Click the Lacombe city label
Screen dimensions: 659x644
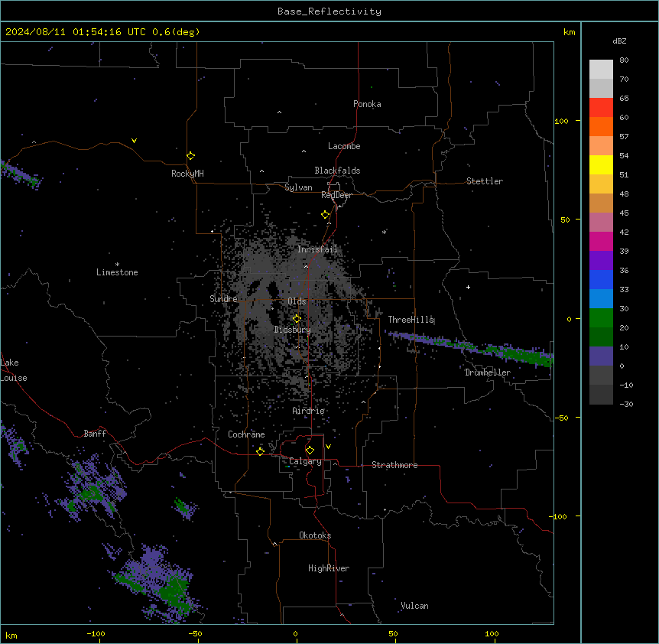pyautogui.click(x=344, y=146)
